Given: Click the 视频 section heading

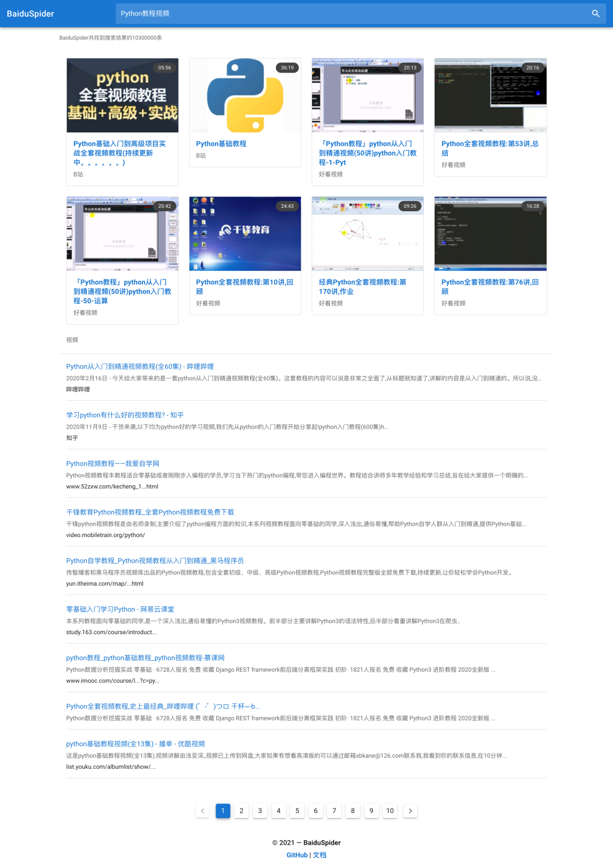Looking at the screenshot, I should (72, 340).
